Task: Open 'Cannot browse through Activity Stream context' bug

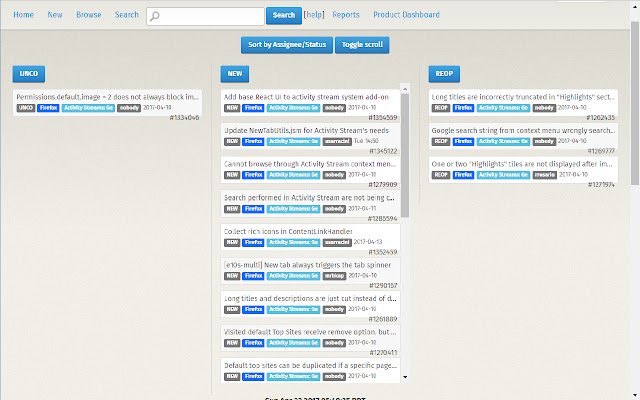Action: click(310, 164)
